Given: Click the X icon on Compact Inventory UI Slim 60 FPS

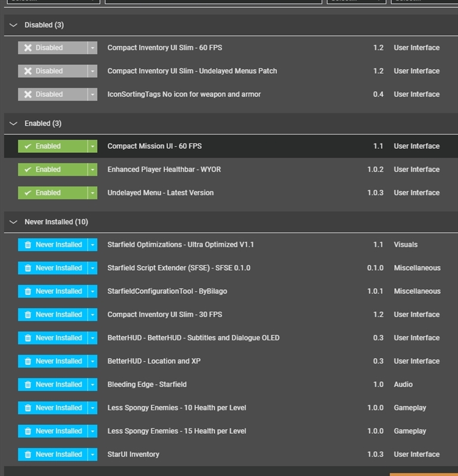Looking at the screenshot, I should tap(28, 48).
